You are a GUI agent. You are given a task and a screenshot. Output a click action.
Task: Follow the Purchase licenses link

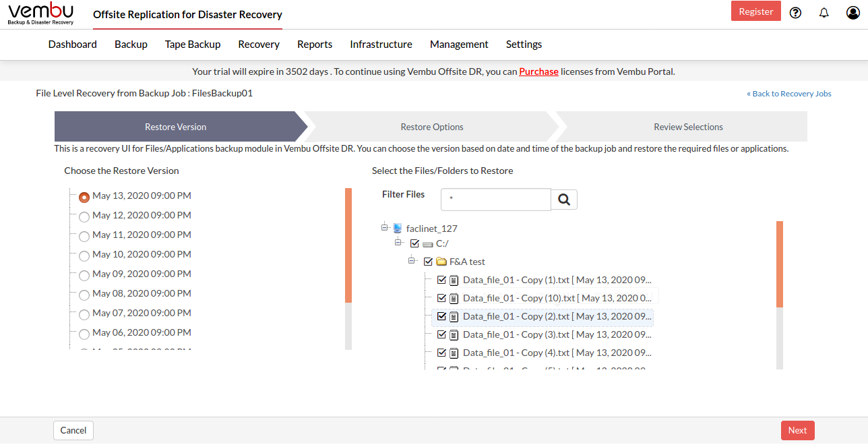538,71
